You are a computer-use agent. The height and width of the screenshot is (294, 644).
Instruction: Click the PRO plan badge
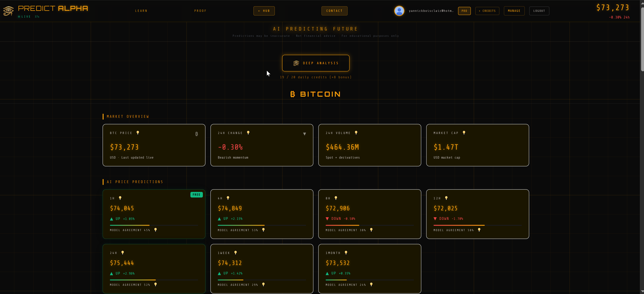[x=464, y=11]
